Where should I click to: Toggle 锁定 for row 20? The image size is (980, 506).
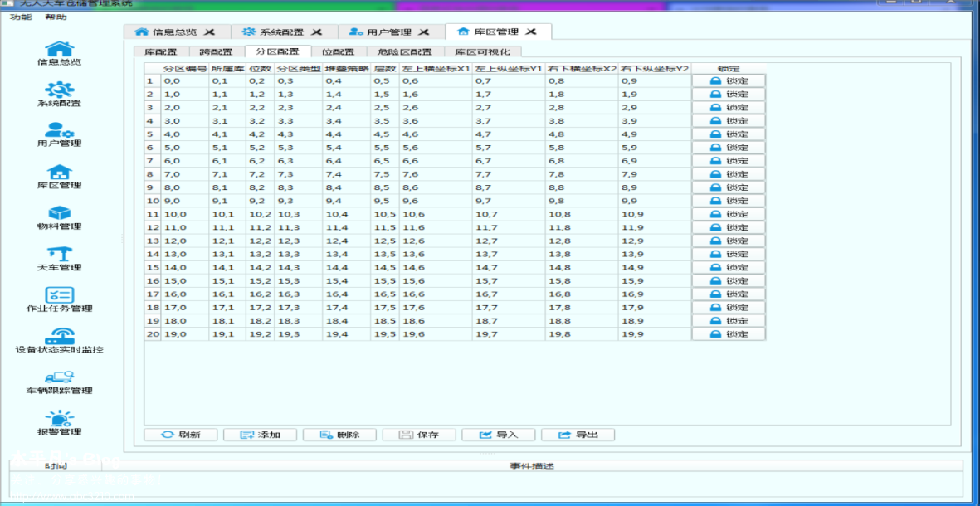(729, 334)
